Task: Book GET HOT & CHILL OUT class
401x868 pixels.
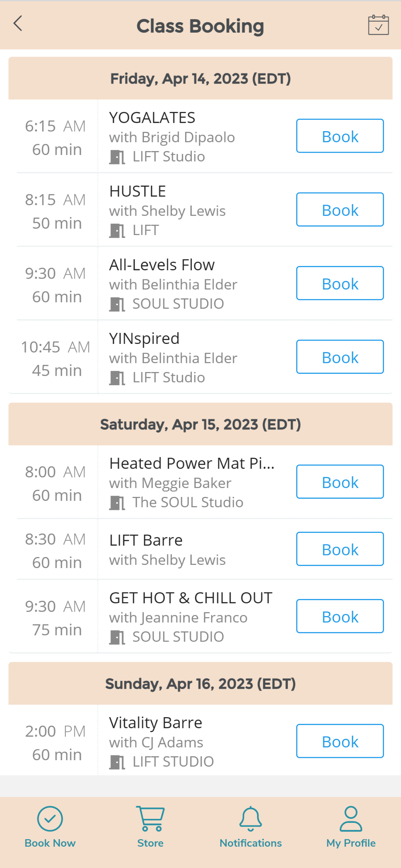Action: (x=340, y=616)
